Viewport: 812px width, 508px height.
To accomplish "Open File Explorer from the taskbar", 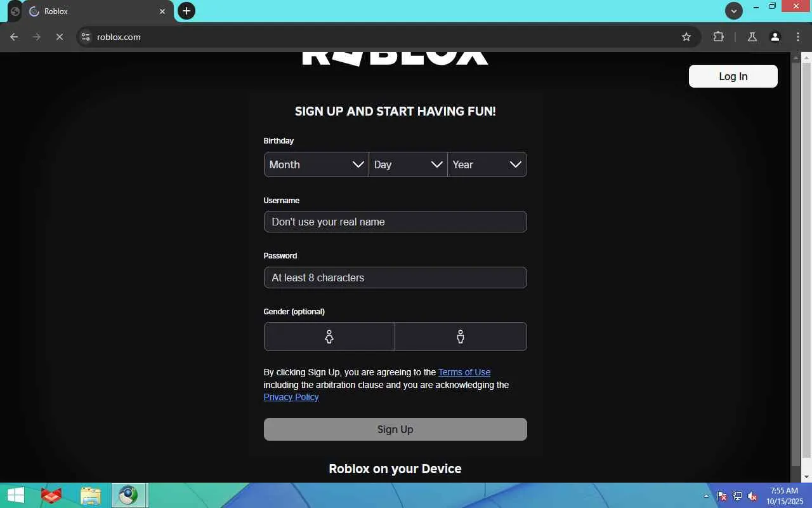I will (x=91, y=495).
